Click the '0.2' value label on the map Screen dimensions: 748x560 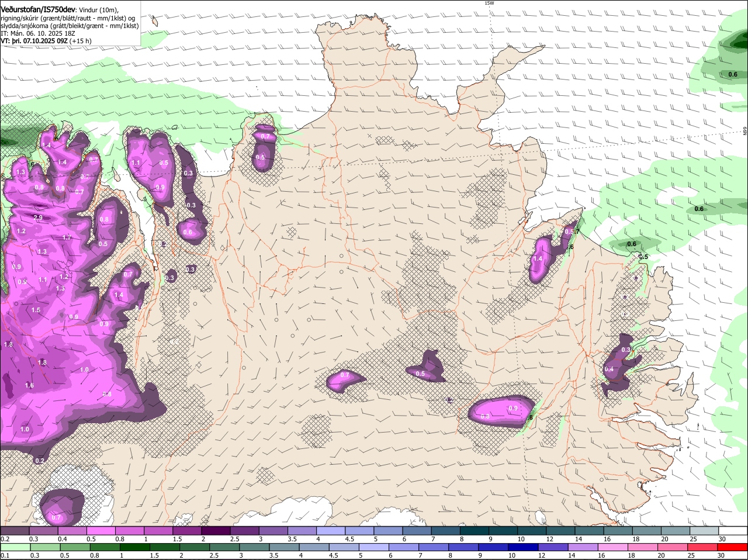pos(40,461)
